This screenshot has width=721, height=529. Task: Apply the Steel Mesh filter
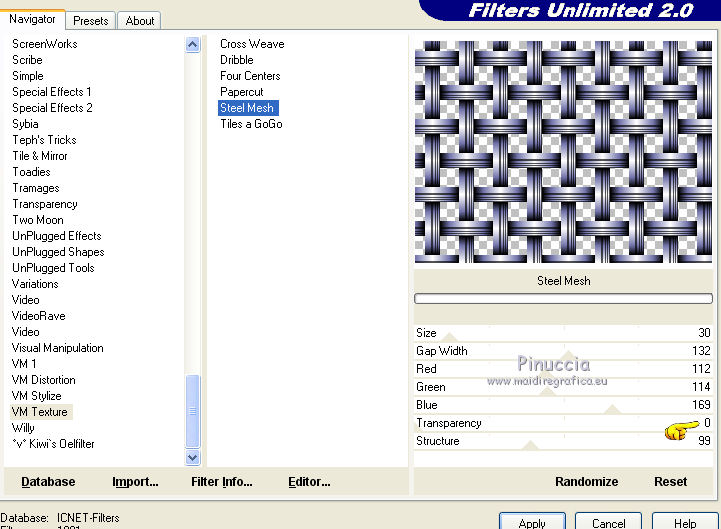click(532, 522)
